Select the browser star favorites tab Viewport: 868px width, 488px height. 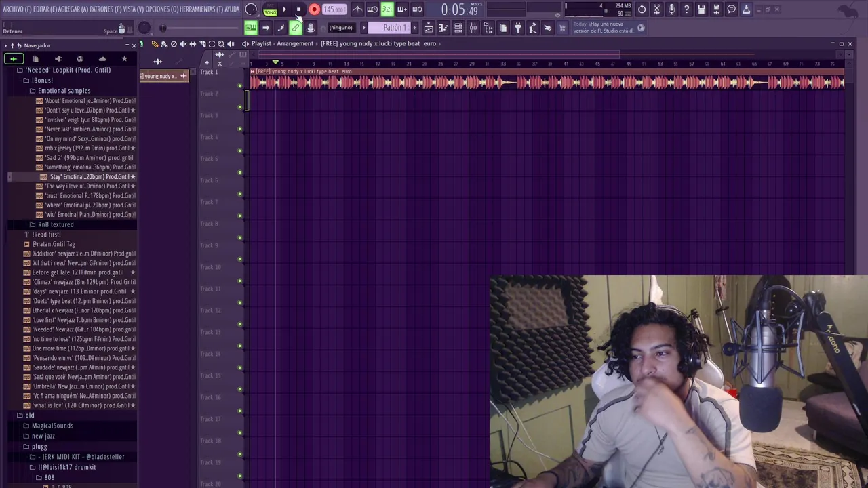(124, 59)
